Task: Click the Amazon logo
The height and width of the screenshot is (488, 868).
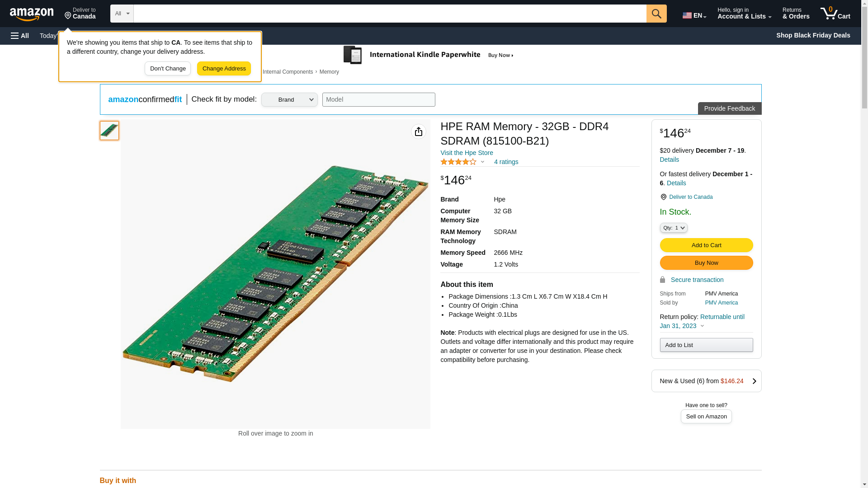Action: (x=32, y=14)
